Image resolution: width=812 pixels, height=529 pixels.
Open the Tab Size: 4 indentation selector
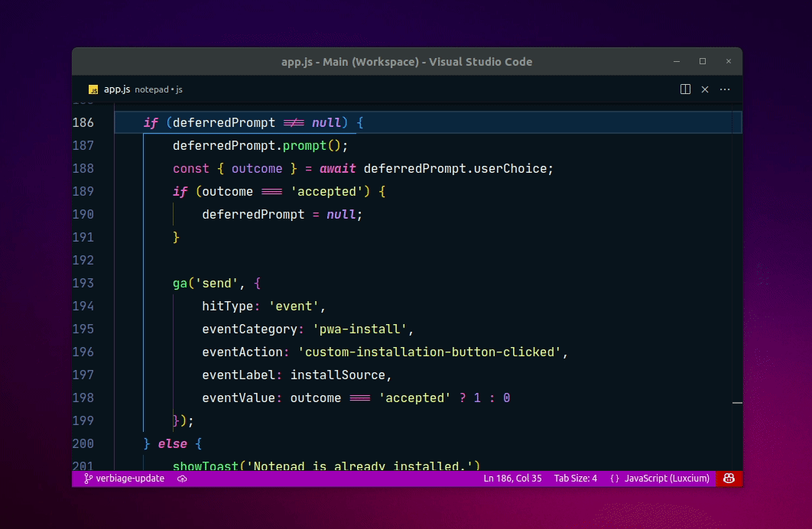coord(575,479)
